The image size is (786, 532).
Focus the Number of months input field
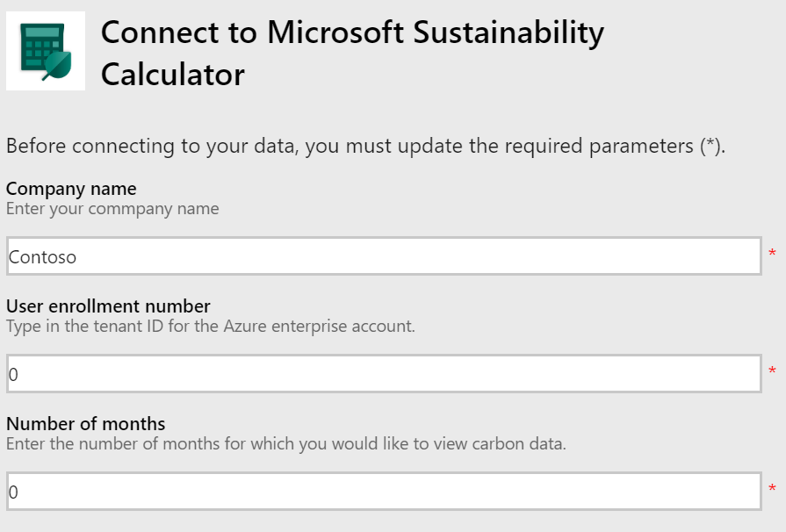(x=384, y=492)
